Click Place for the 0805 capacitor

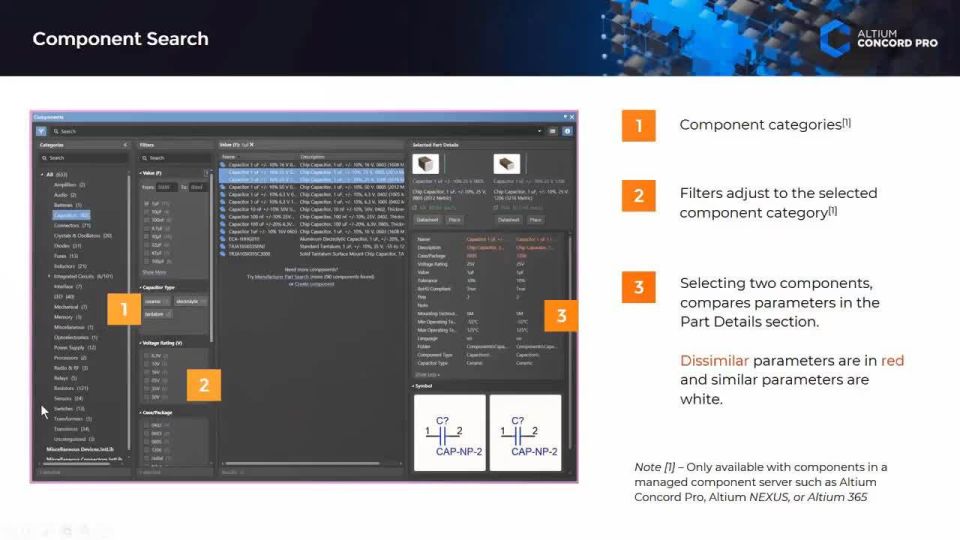point(454,220)
